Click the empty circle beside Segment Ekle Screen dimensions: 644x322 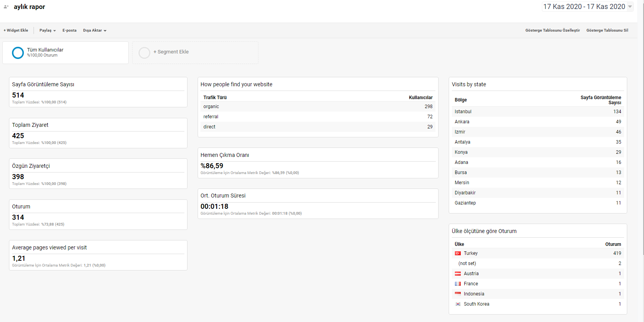coord(144,53)
